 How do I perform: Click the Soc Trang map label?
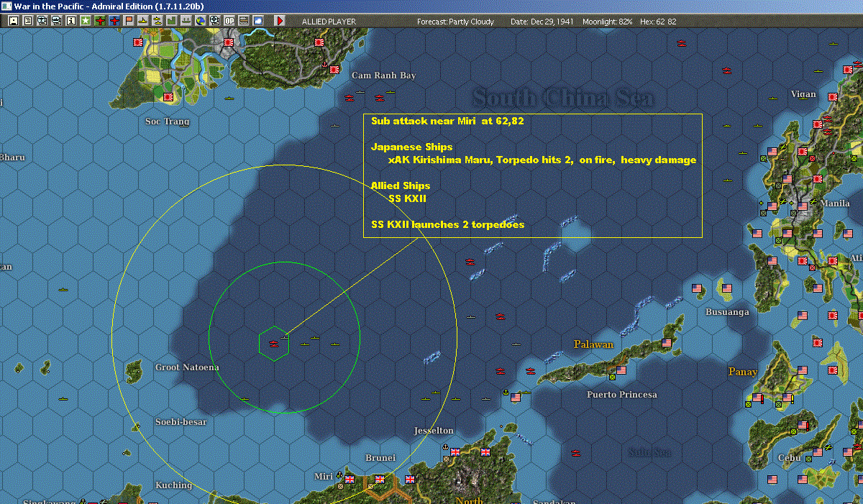pyautogui.click(x=167, y=122)
